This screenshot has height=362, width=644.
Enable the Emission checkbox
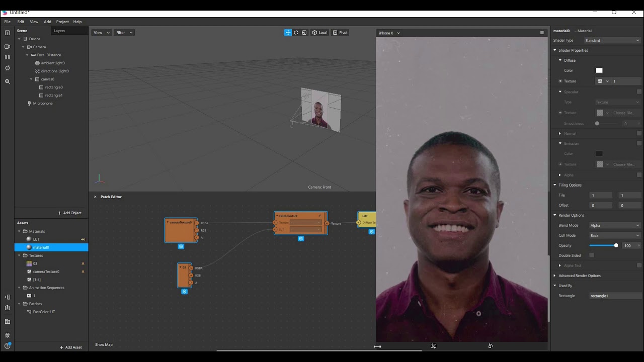(639, 143)
